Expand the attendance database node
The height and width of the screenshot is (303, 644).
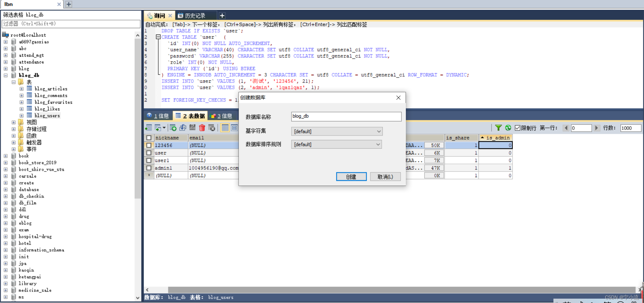click(6, 62)
